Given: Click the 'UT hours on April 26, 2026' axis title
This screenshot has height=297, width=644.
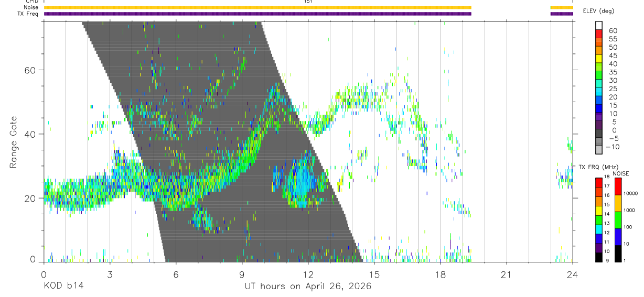Looking at the screenshot, I should point(308,287).
